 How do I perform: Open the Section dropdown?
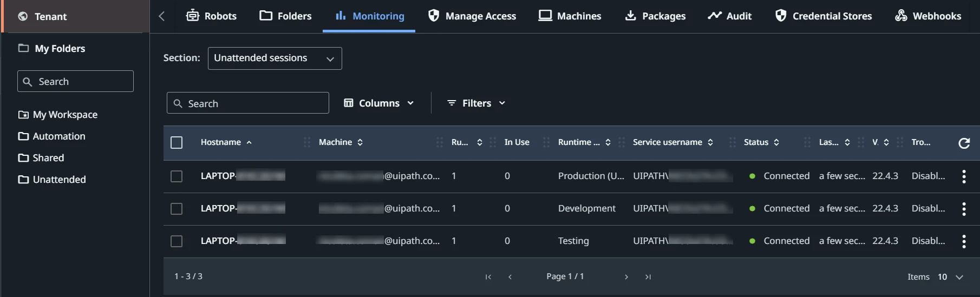point(275,58)
